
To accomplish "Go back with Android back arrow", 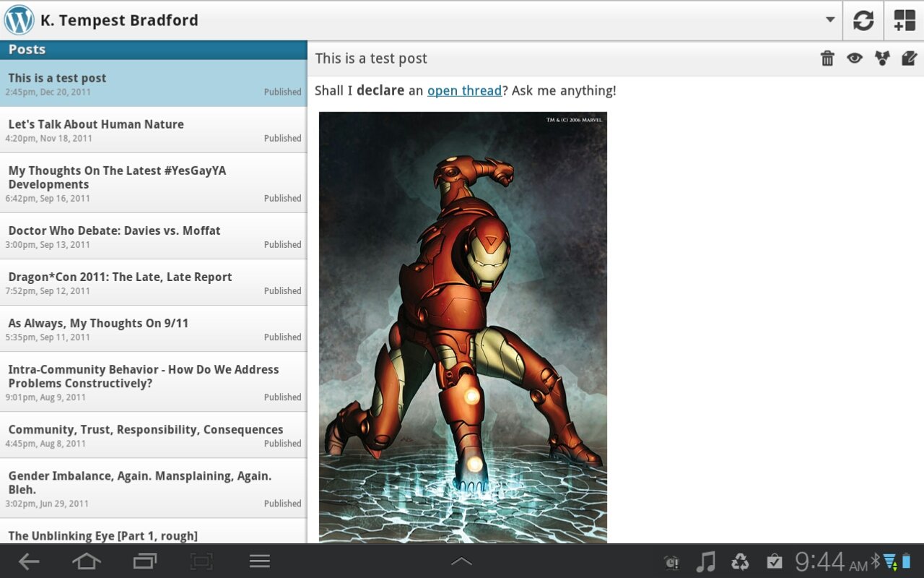I will coord(29,561).
